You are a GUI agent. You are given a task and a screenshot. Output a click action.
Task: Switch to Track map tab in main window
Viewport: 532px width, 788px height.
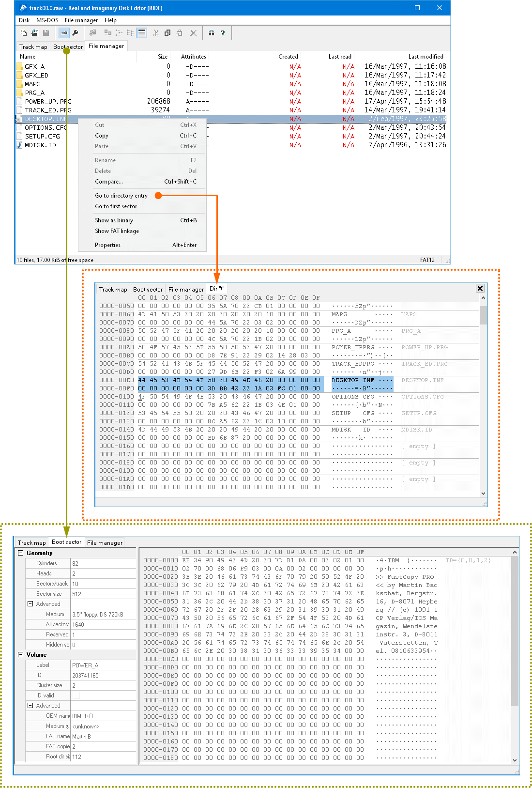[x=33, y=47]
